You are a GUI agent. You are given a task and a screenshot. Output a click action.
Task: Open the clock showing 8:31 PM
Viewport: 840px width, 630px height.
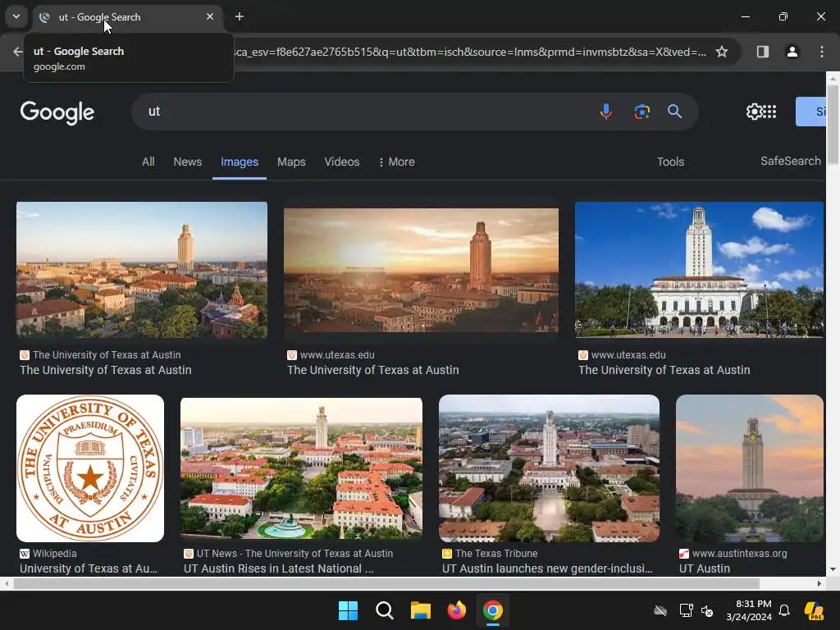[x=749, y=610]
